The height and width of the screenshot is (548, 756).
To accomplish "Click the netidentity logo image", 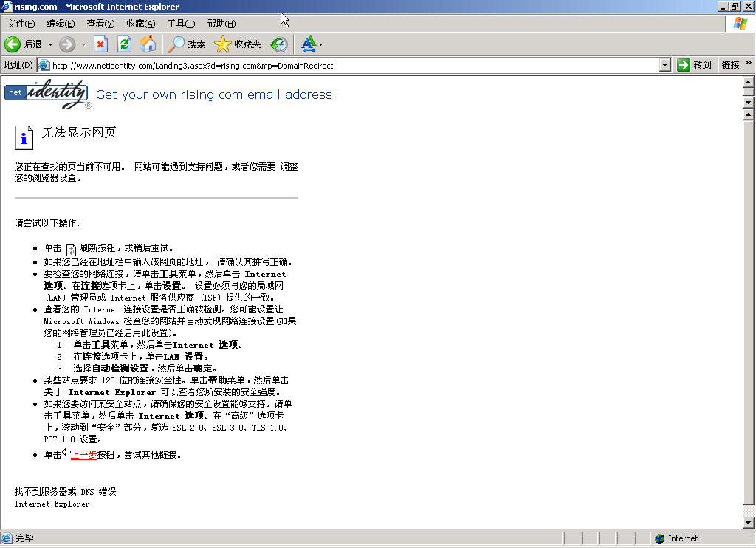I will 47,94.
